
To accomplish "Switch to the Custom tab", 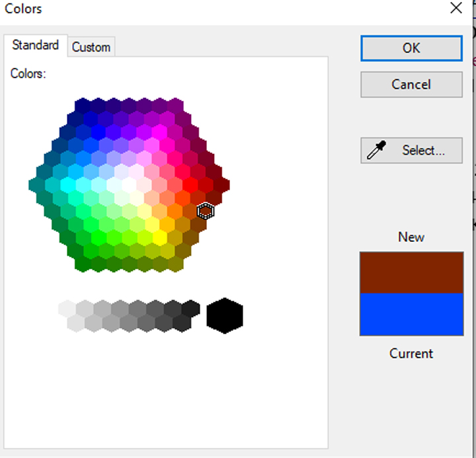I will [x=91, y=47].
